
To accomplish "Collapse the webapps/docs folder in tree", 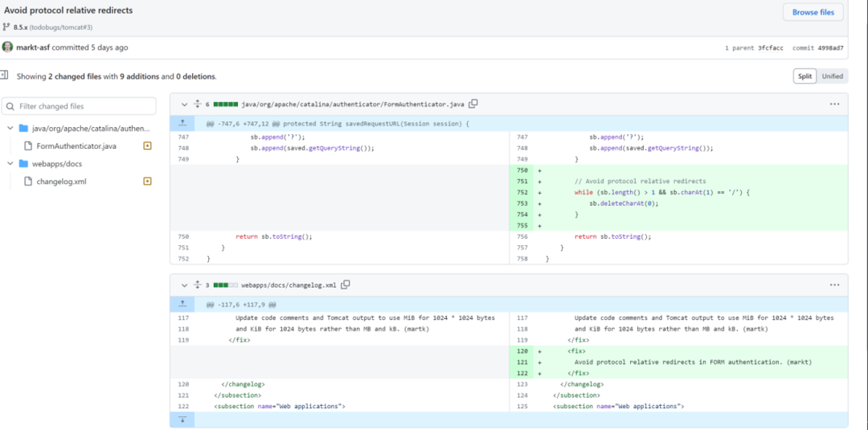I will pyautogui.click(x=10, y=163).
